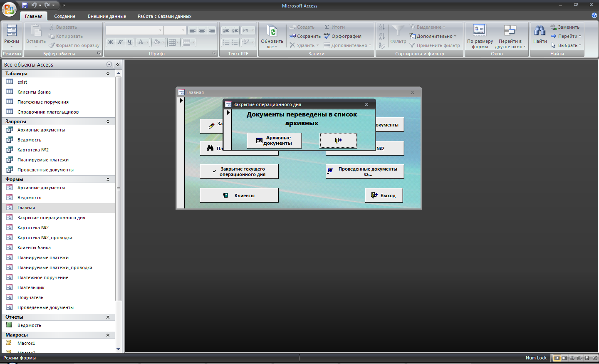Open font color picker dropdown
The height and width of the screenshot is (364, 599).
pos(147,42)
